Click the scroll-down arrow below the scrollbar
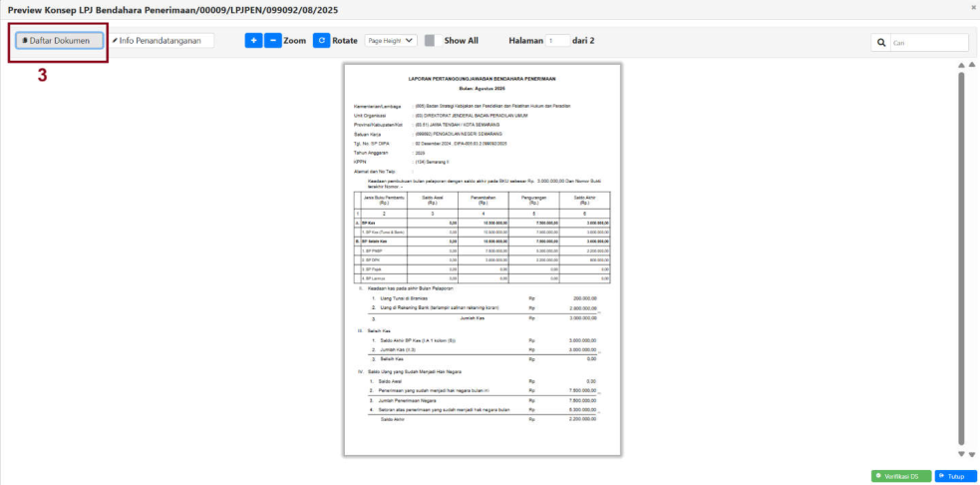The height and width of the screenshot is (485, 980). coord(960,454)
